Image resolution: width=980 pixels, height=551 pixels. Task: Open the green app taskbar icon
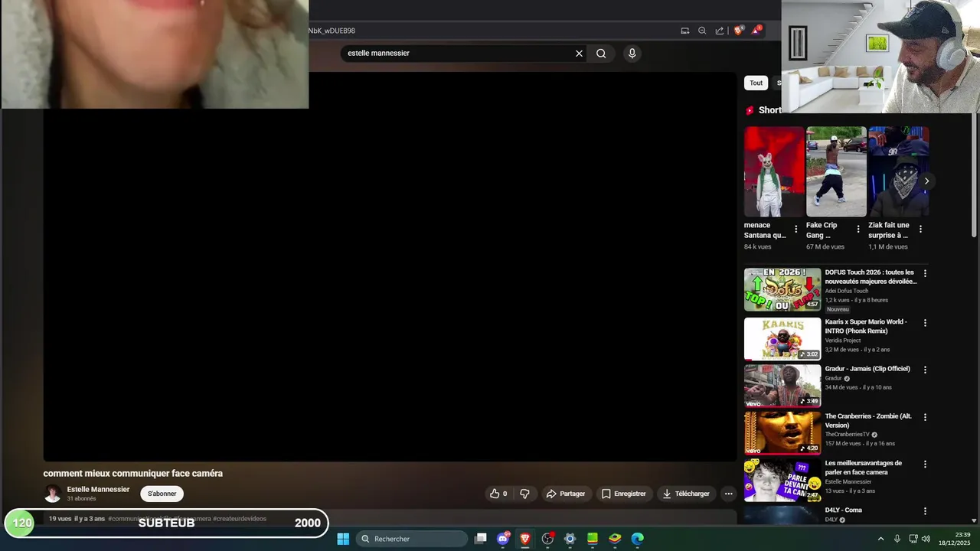tap(592, 539)
